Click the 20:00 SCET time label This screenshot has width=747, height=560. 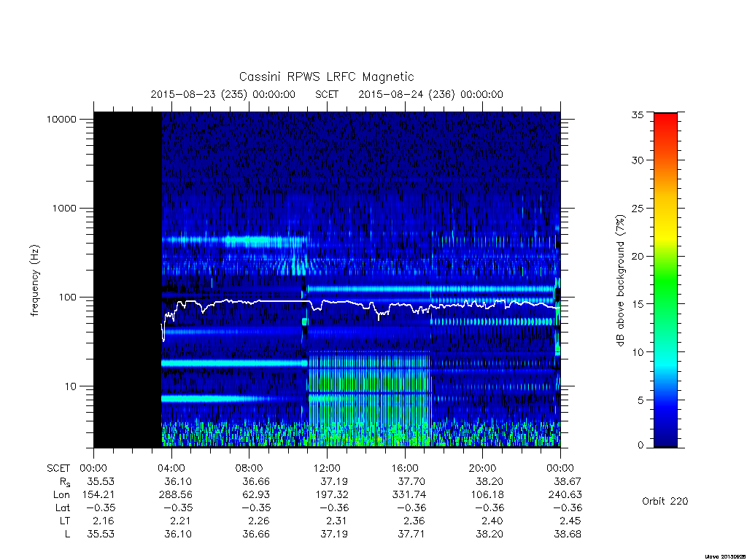pyautogui.click(x=482, y=468)
